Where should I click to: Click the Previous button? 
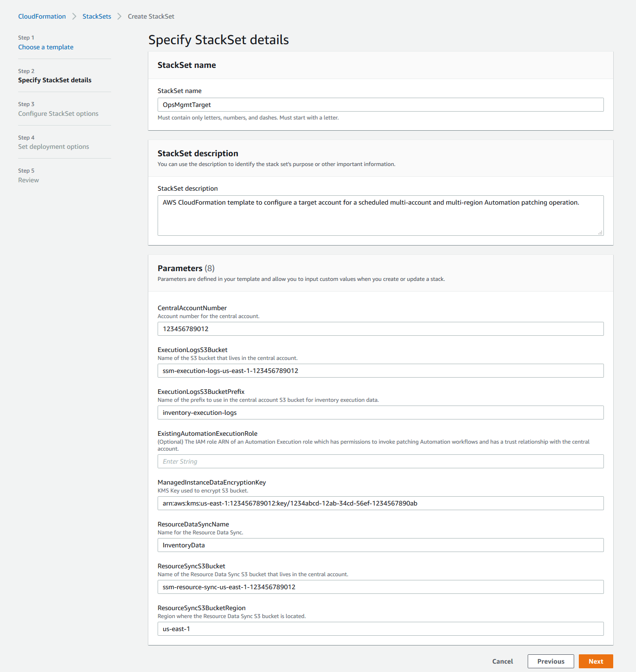pyautogui.click(x=550, y=661)
